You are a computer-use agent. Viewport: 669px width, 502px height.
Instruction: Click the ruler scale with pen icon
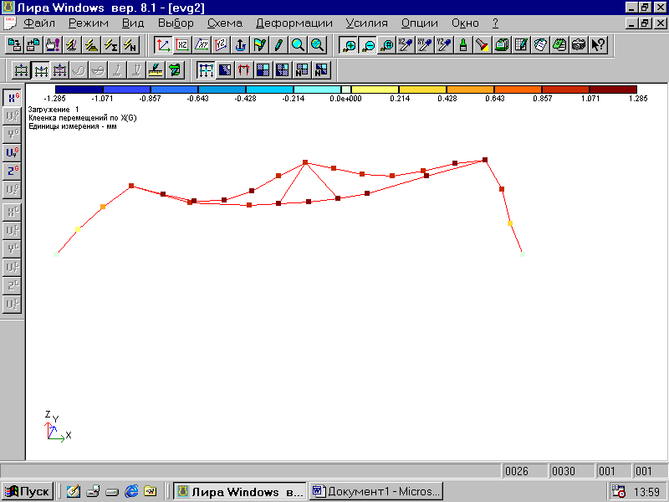pos(156,70)
